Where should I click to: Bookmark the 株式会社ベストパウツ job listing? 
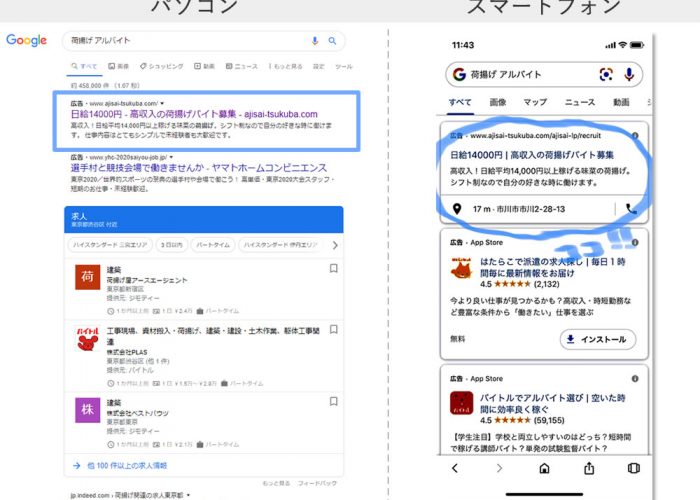click(333, 401)
